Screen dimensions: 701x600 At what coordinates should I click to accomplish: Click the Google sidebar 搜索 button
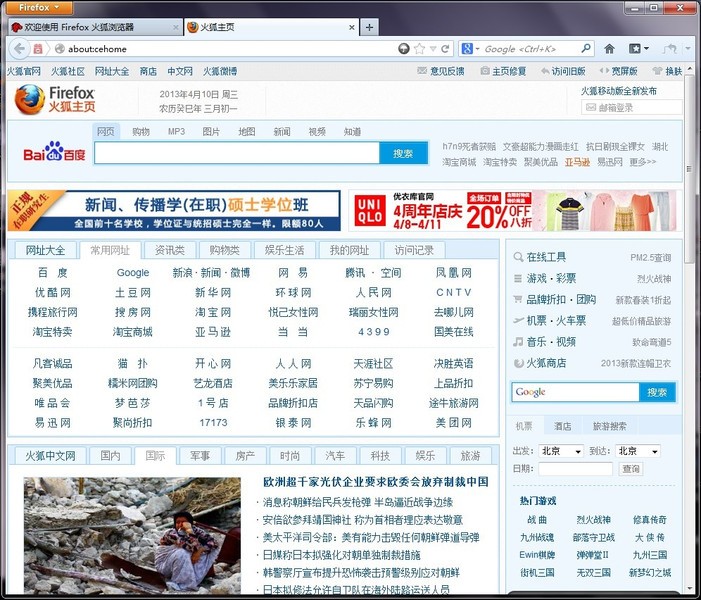[657, 392]
